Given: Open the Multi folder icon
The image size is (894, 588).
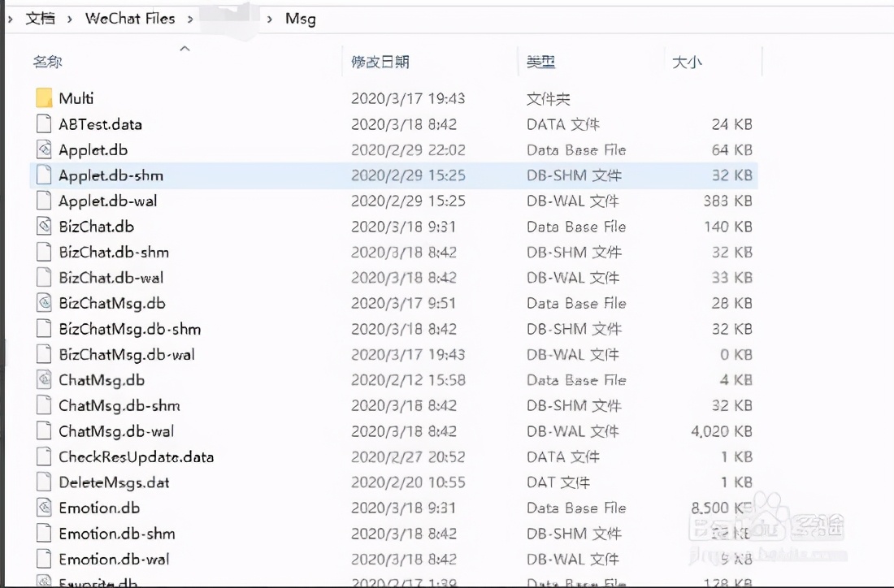Looking at the screenshot, I should tap(45, 97).
